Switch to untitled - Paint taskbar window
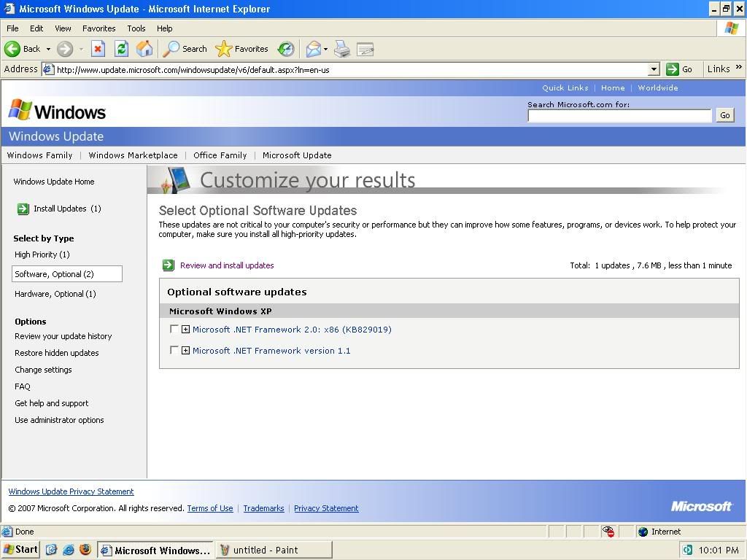747x560 pixels. click(x=274, y=550)
